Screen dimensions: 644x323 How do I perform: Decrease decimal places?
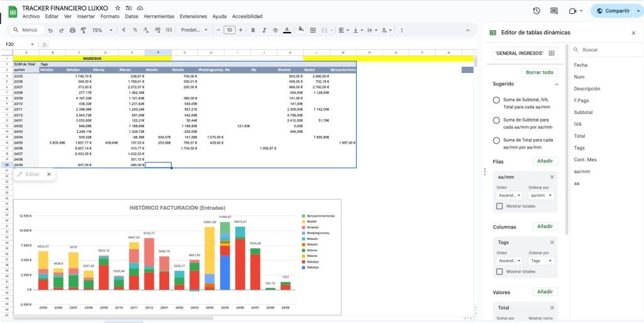pos(146,30)
